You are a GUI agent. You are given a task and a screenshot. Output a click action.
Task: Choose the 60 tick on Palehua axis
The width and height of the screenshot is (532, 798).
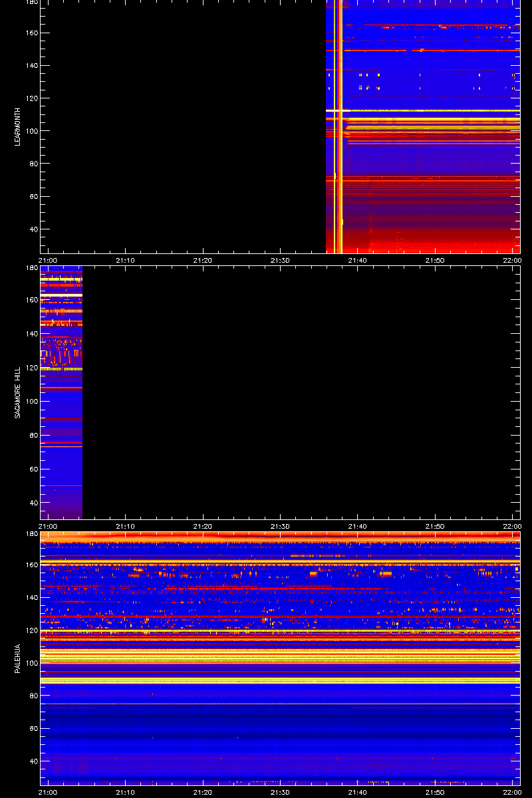click(33, 729)
